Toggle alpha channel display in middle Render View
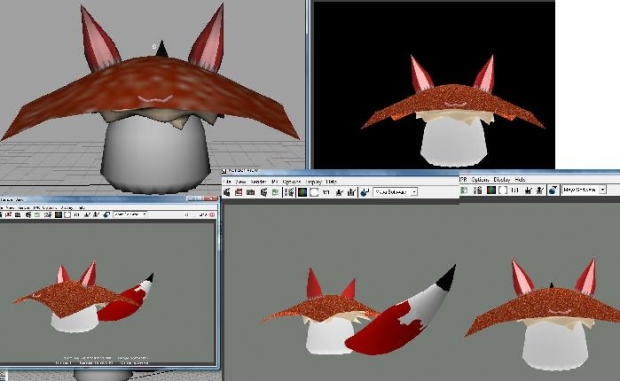The height and width of the screenshot is (381, 620). coord(314,192)
